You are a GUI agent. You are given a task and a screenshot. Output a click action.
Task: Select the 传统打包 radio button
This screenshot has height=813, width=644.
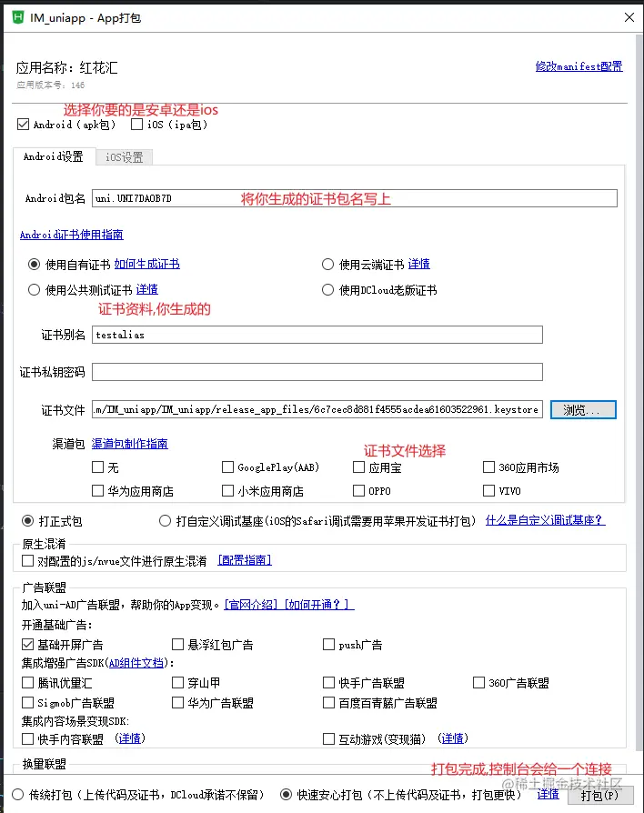coord(17,794)
